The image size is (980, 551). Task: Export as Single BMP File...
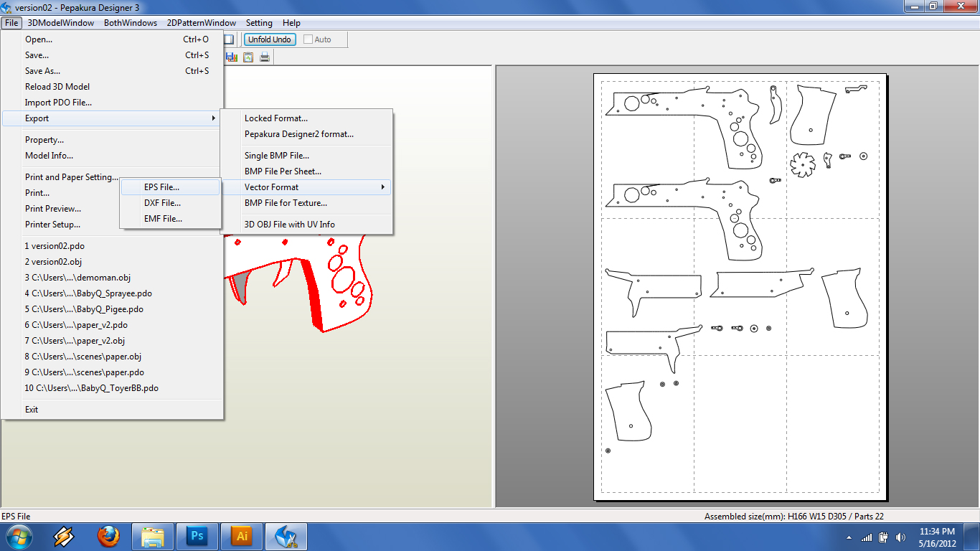306,156
